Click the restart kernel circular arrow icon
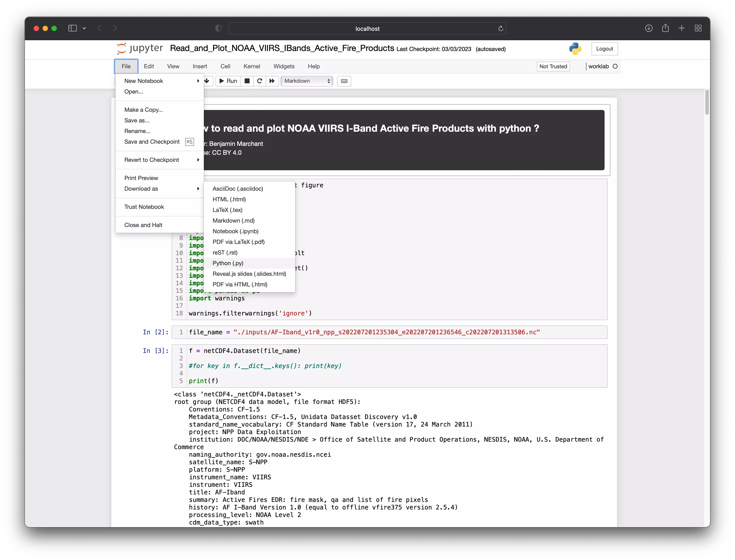735x560 pixels. pos(259,81)
